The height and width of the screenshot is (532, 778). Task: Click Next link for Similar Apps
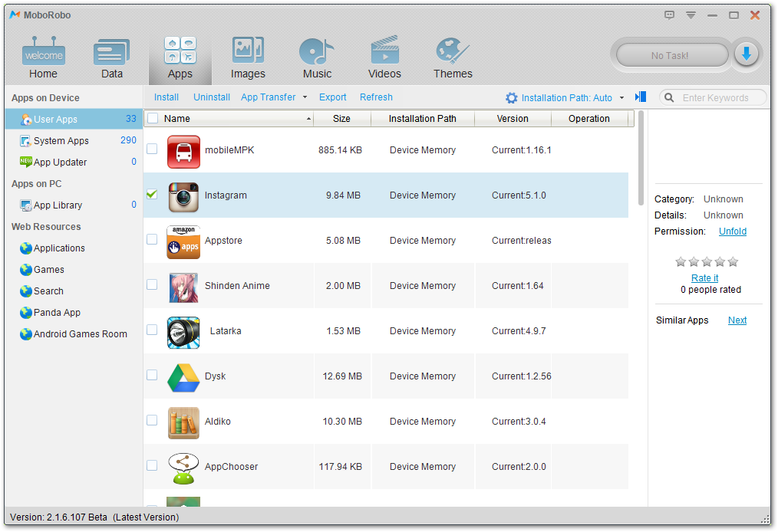pyautogui.click(x=737, y=320)
